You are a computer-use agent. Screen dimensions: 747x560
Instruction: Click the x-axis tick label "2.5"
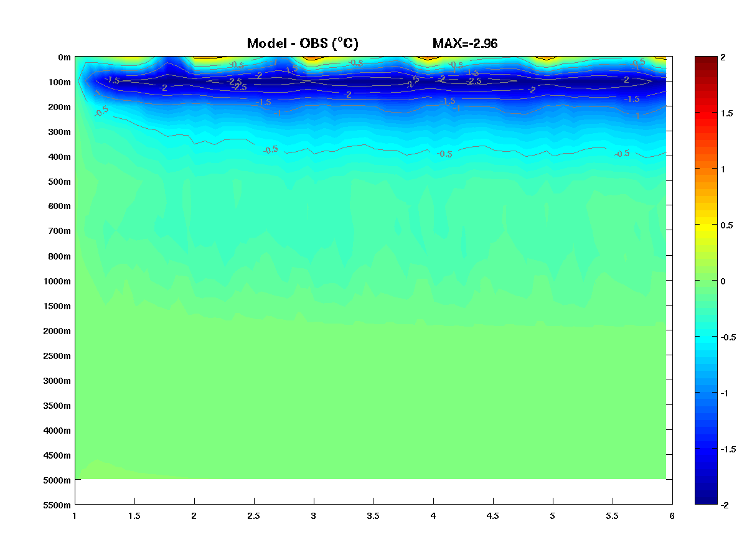pyautogui.click(x=254, y=516)
